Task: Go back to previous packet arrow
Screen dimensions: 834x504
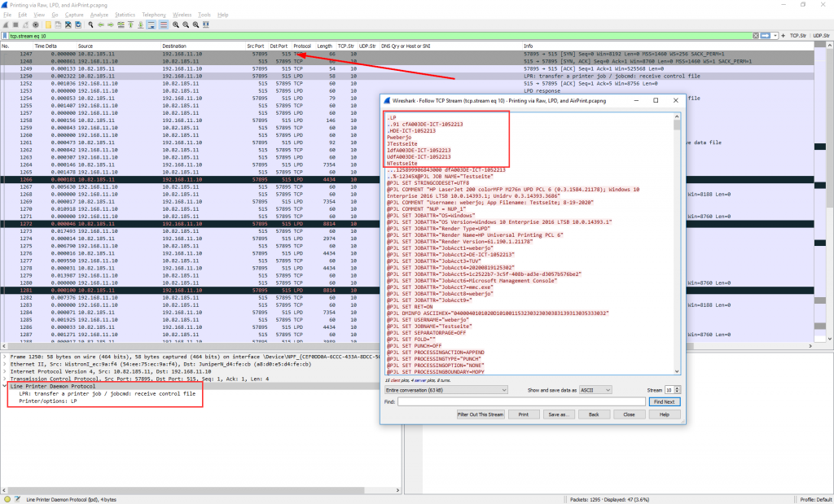Action: pyautogui.click(x=100, y=24)
